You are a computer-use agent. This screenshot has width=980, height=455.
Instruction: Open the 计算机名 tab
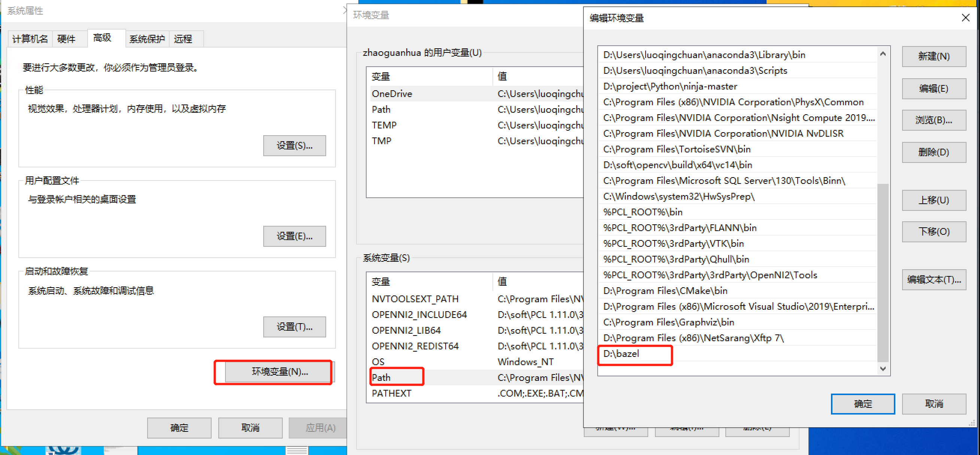click(x=30, y=39)
